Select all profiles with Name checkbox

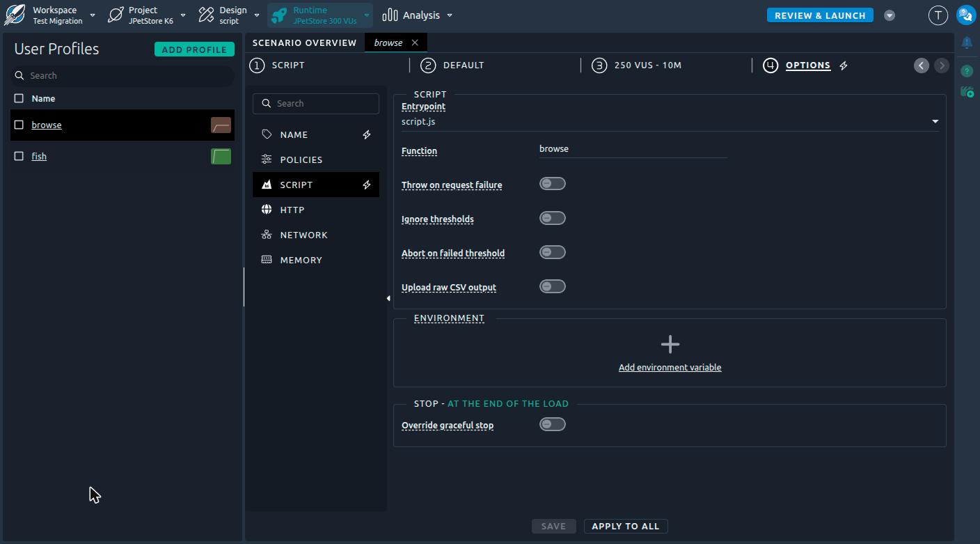click(19, 98)
